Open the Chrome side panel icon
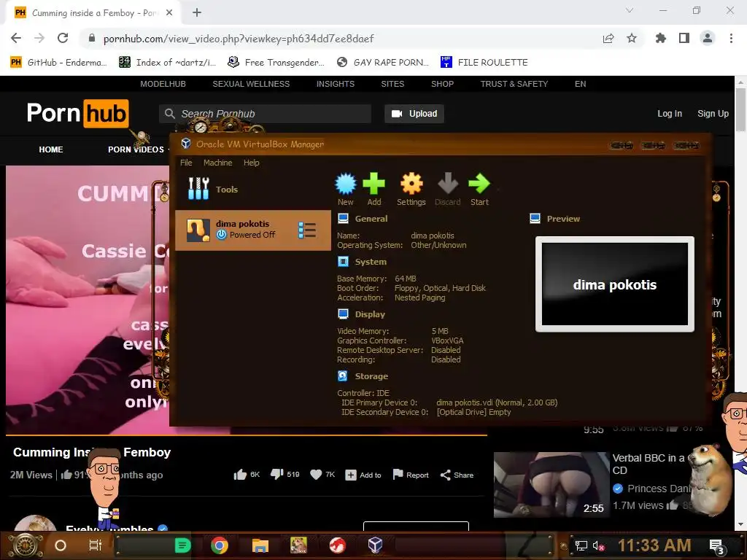Screen dimensions: 747x560 [684, 38]
